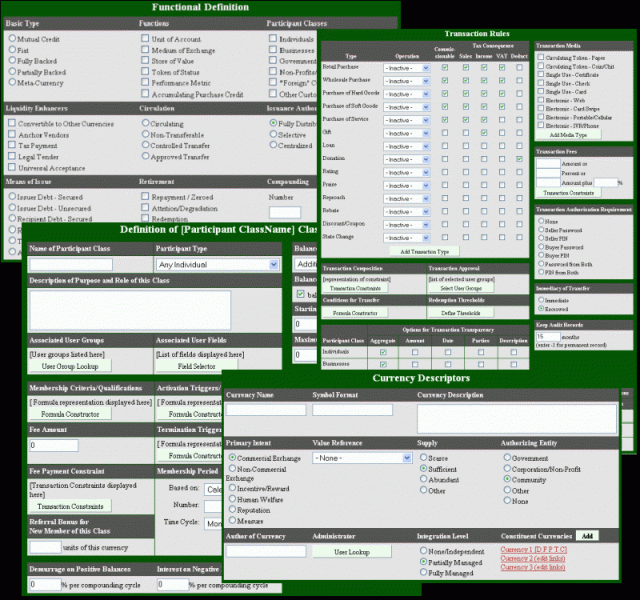Tick the Anchor Vendors checkbox
This screenshot has height=600, width=640.
click(x=12, y=134)
